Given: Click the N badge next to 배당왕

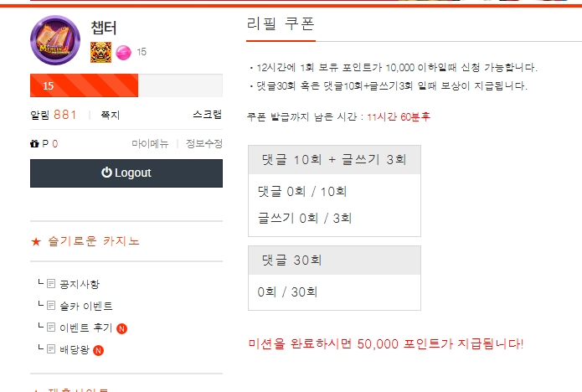Looking at the screenshot, I should 98,349.
